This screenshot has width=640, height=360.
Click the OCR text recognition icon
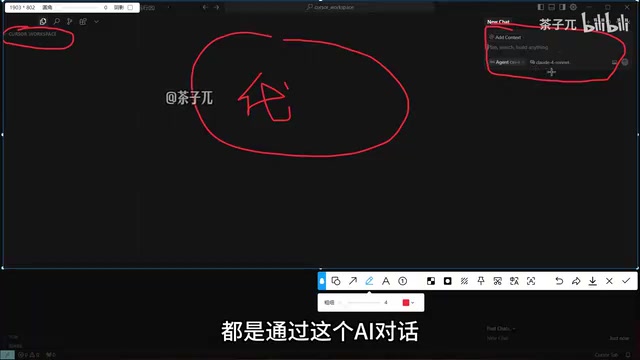pyautogui.click(x=531, y=281)
